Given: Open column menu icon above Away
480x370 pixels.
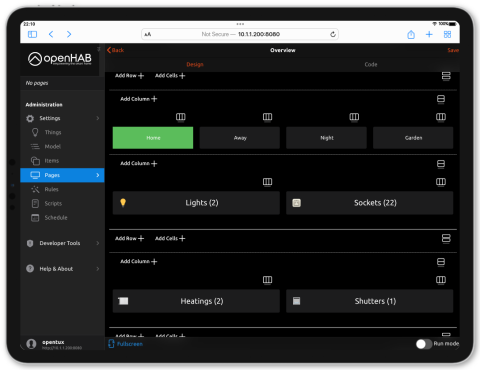Looking at the screenshot, I should 267,117.
